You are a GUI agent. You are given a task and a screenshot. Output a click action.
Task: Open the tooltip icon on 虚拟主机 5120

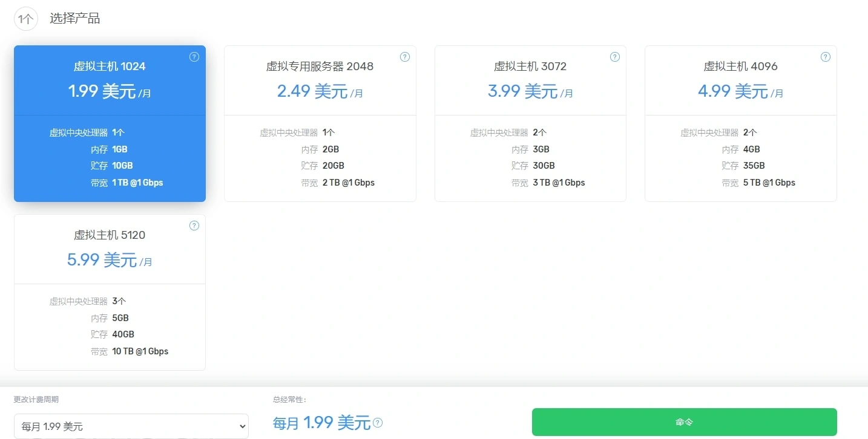click(194, 225)
